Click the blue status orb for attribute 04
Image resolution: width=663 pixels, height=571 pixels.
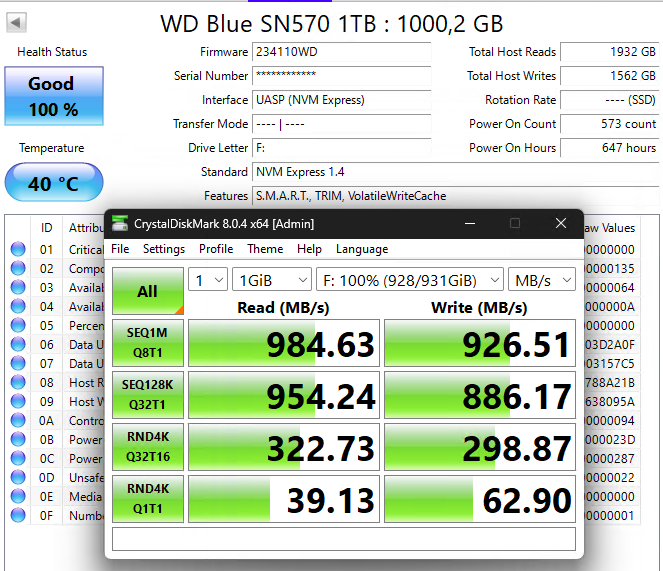pos(18,306)
